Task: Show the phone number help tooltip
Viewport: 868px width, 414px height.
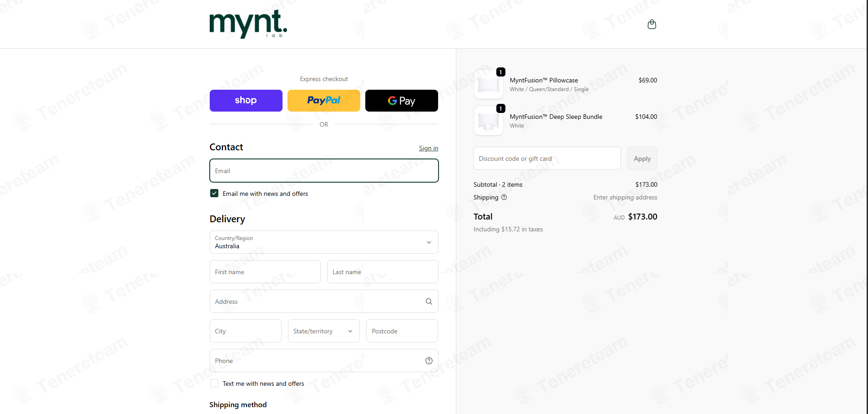Action: coord(429,361)
